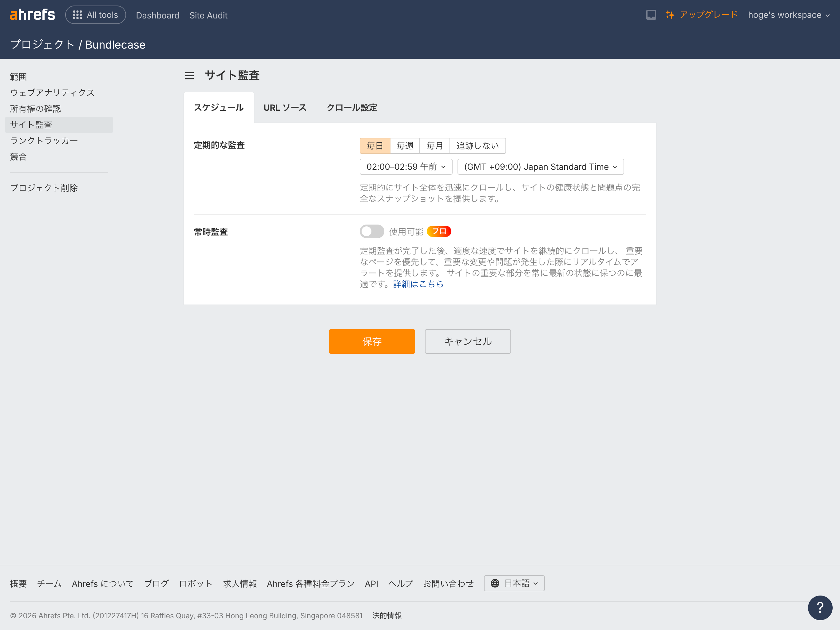Open the help question mark bubble
Viewport: 840px width, 630px height.
point(820,608)
